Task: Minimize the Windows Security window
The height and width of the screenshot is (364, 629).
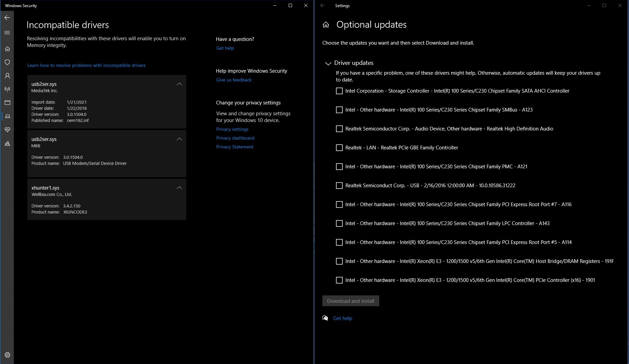Action: 275,5
